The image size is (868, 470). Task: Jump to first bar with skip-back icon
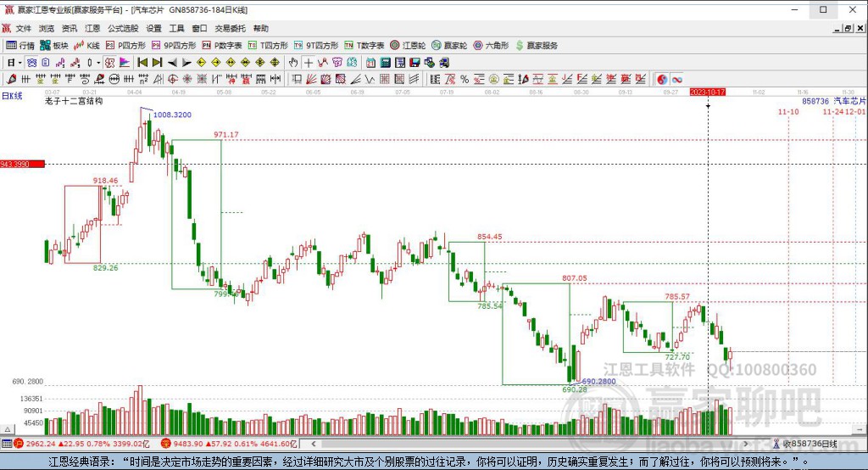[x=142, y=63]
